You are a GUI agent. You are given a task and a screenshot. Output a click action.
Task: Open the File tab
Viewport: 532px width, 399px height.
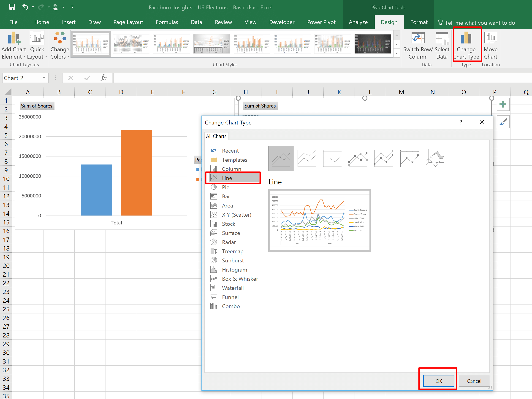coord(13,22)
